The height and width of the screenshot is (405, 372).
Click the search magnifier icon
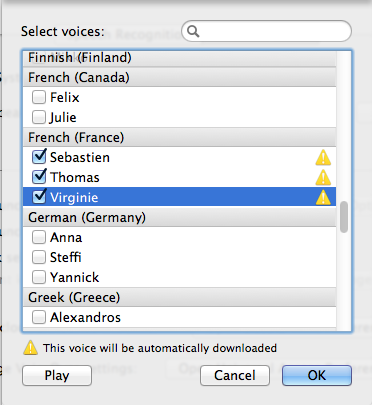(x=193, y=31)
